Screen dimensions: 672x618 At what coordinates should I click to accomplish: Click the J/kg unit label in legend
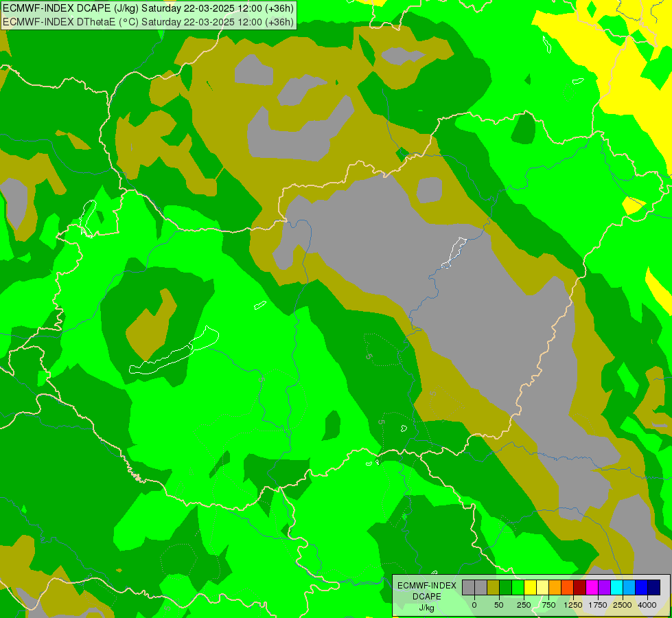[426, 608]
